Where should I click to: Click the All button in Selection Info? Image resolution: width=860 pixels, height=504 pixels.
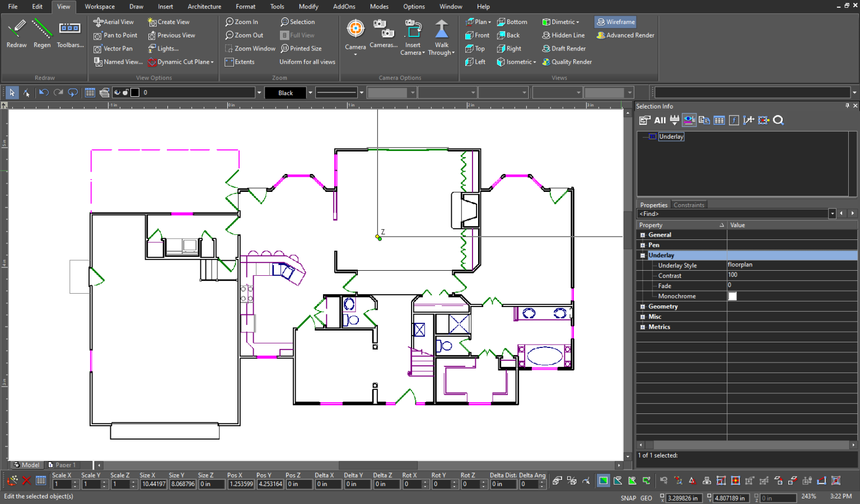(660, 120)
